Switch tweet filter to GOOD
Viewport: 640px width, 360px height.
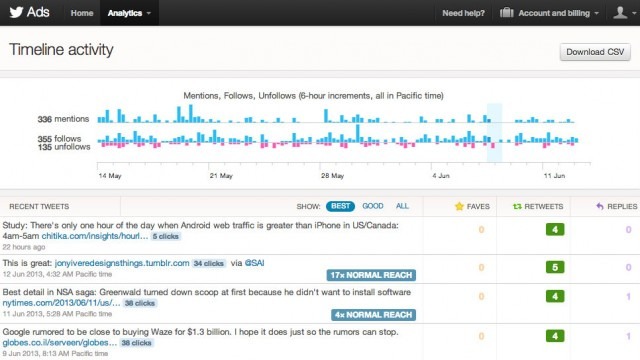(373, 206)
